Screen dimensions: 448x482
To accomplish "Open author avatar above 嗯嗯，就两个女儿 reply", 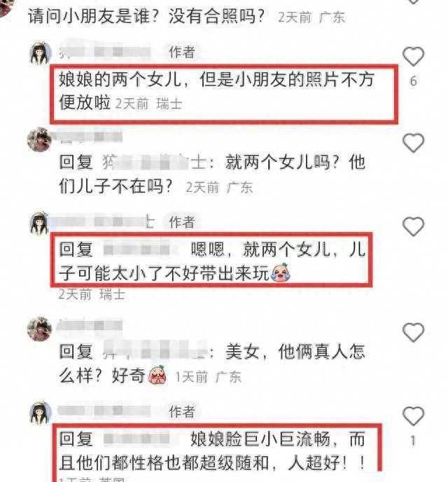I will [x=39, y=223].
